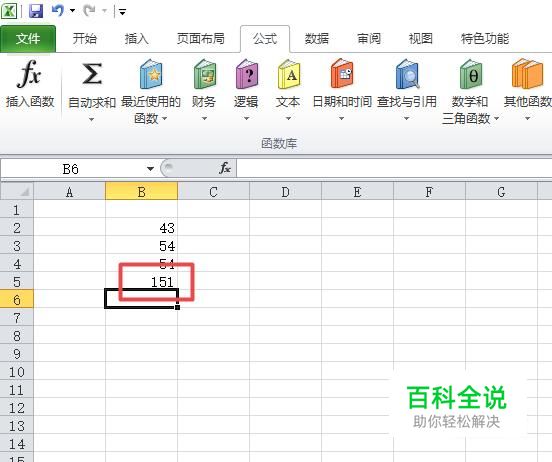Select row 1 header
552x462 pixels.
17,210
